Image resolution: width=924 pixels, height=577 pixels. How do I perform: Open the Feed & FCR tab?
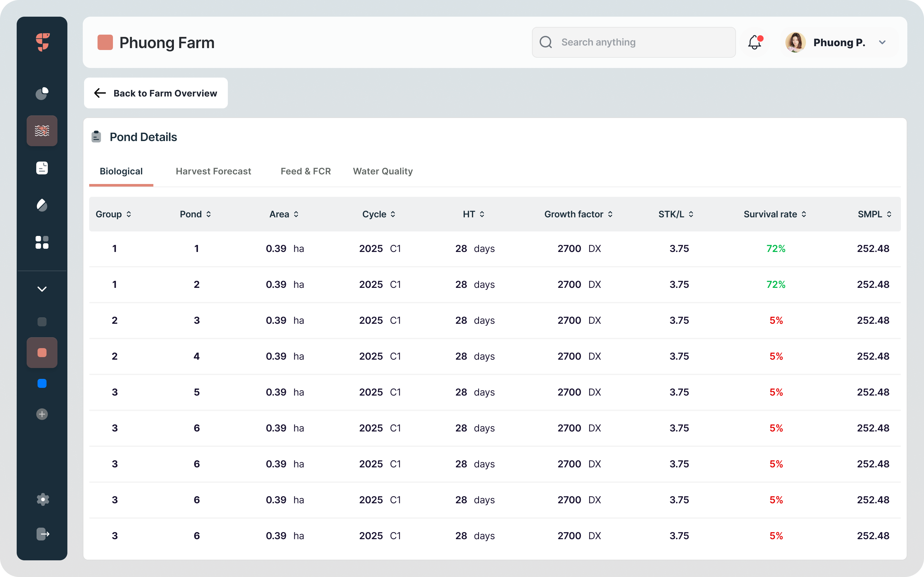point(305,171)
